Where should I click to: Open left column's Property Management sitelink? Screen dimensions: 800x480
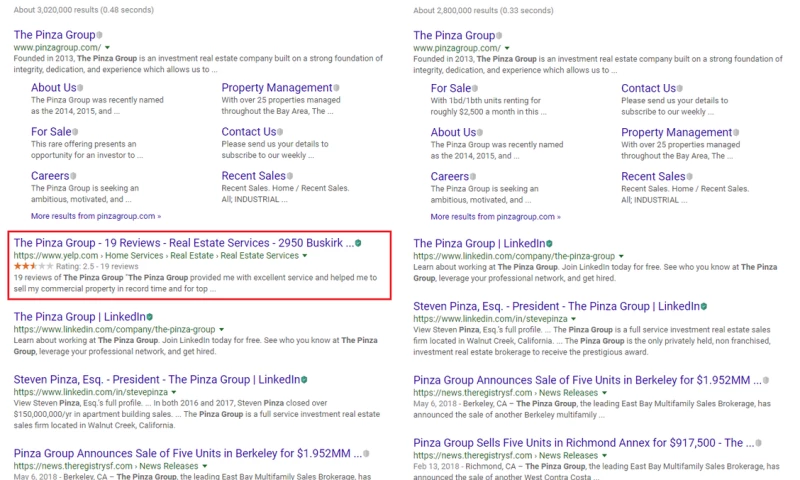(277, 88)
